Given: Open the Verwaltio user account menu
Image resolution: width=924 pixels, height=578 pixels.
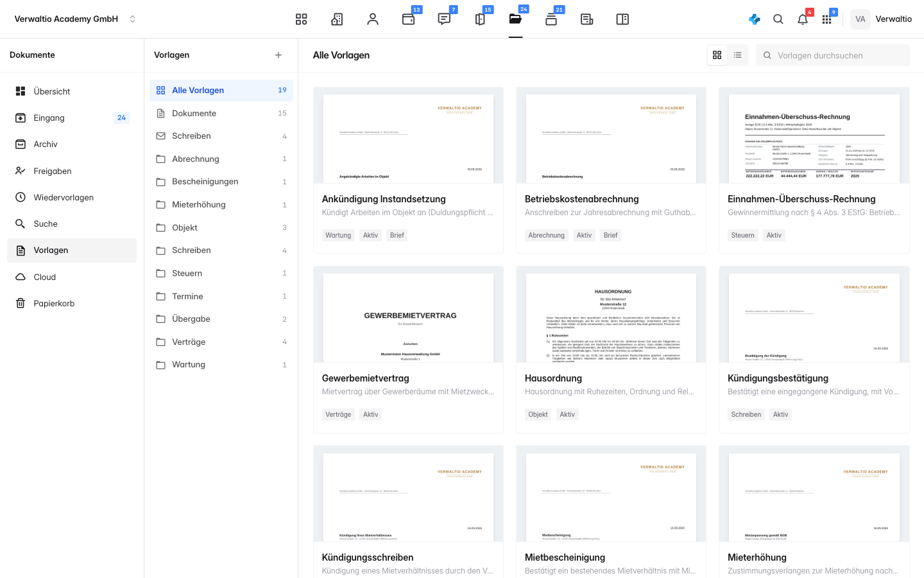Looking at the screenshot, I should coord(881,19).
